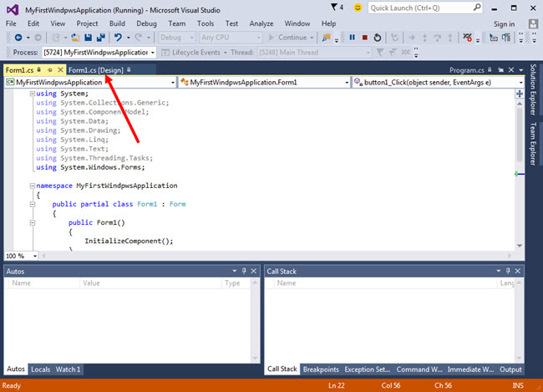Promote the Program.cs preview tab icon
This screenshot has height=392, width=543.
pos(500,70)
